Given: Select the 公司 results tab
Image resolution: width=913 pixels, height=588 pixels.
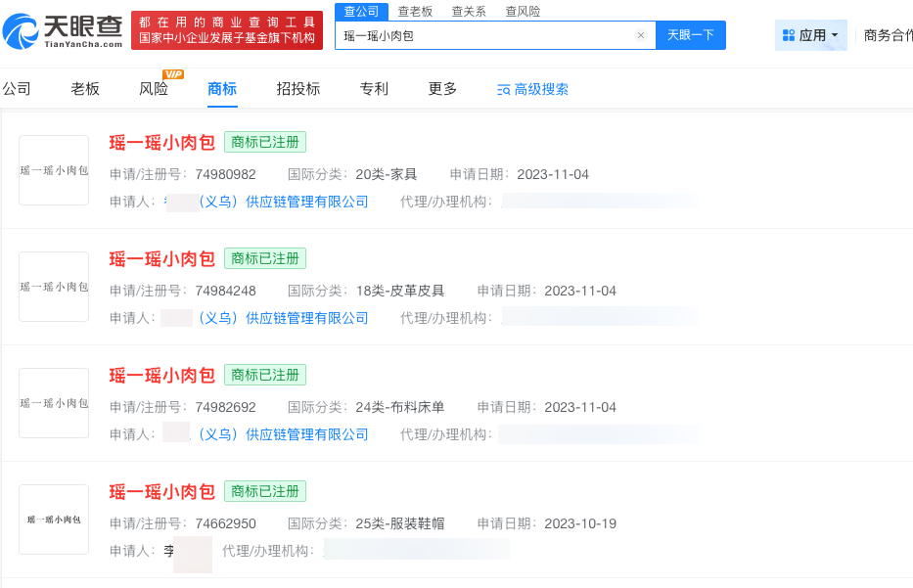Looking at the screenshot, I should [x=17, y=88].
